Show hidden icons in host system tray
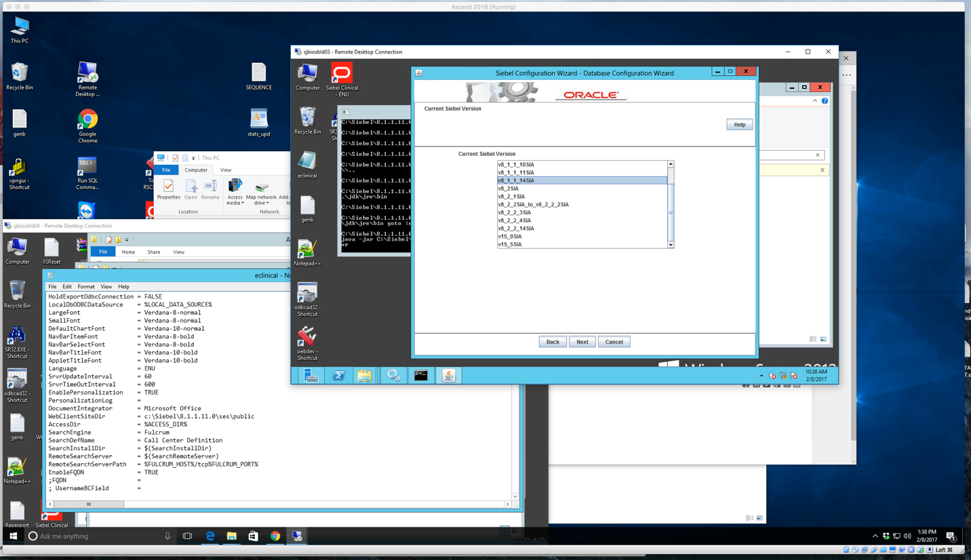This screenshot has height=560, width=971. point(875,536)
